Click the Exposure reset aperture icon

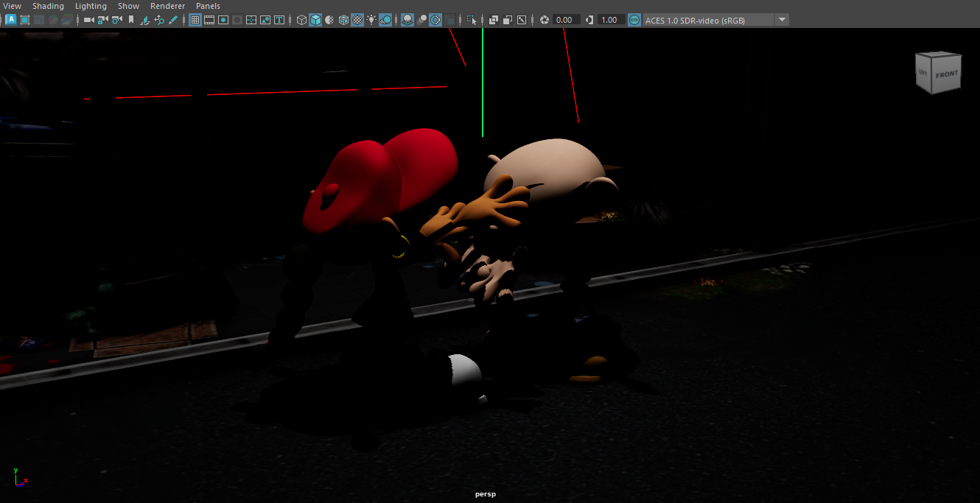pos(545,20)
